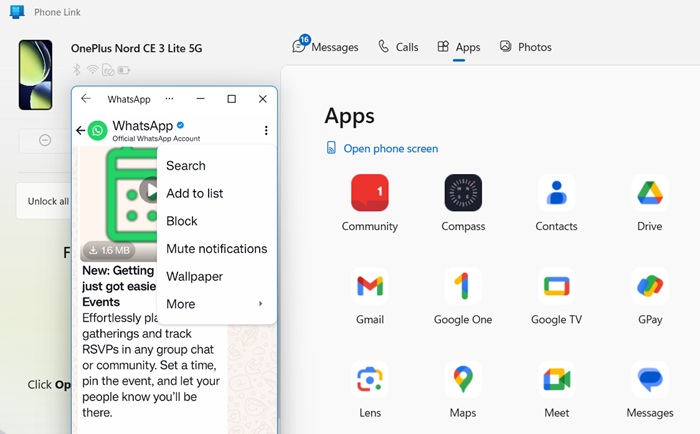The image size is (700, 434).
Task: Click the Wi-Fi status icon
Action: (92, 70)
